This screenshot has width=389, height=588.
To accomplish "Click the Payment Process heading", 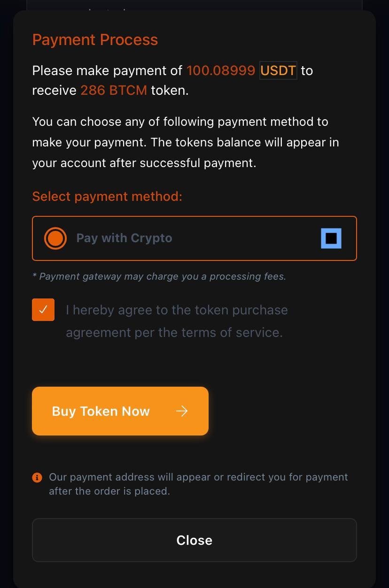I will pyautogui.click(x=94, y=40).
